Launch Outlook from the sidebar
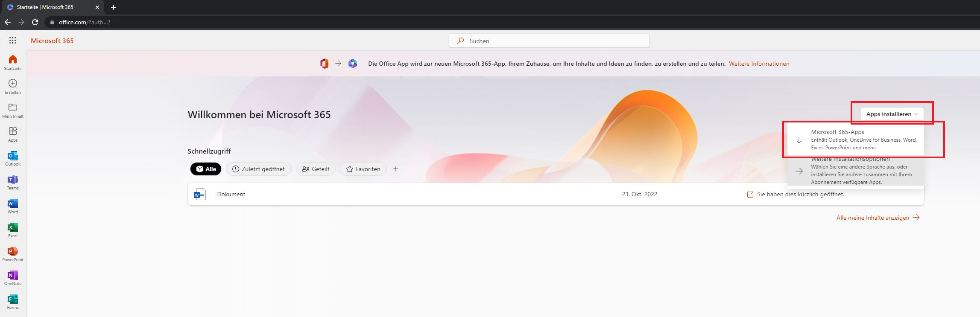 (x=13, y=158)
